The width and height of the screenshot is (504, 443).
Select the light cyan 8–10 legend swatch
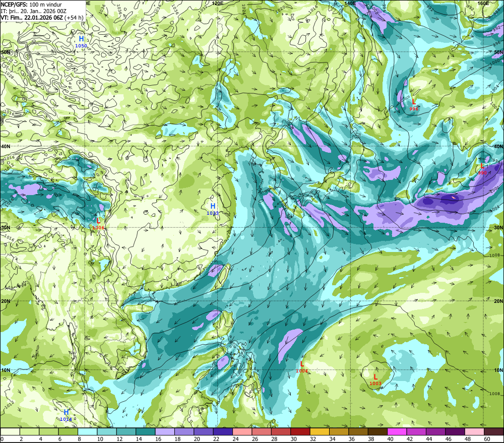pyautogui.click(x=87, y=431)
